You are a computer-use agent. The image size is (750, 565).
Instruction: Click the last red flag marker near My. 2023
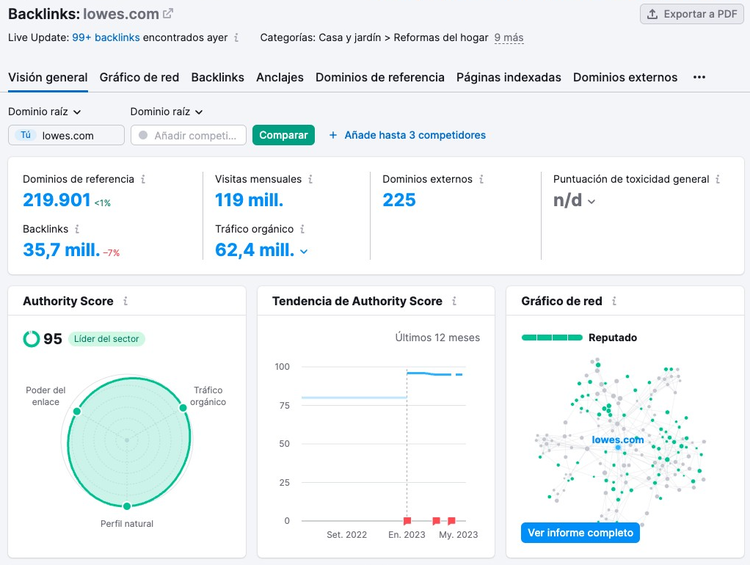pos(452,521)
